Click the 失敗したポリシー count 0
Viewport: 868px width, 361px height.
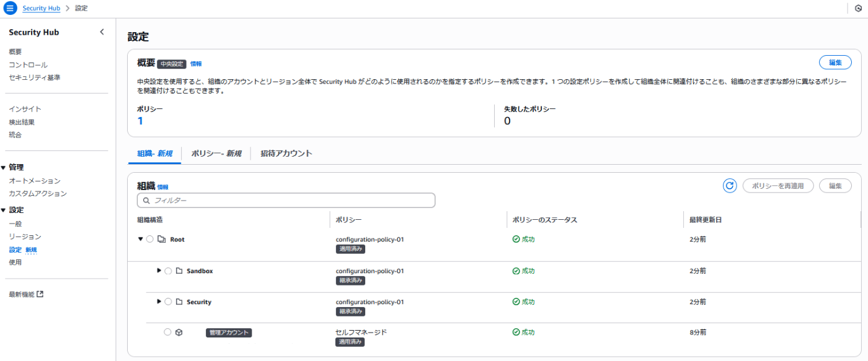507,121
